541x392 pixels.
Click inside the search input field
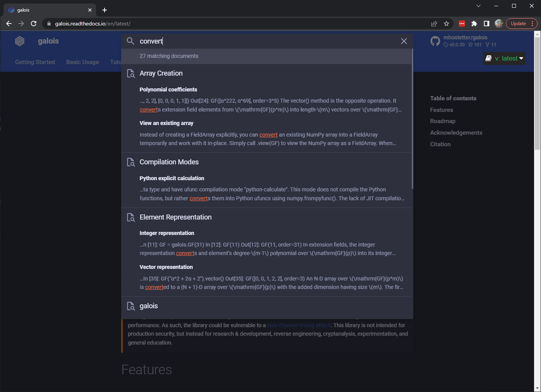pyautogui.click(x=232, y=41)
